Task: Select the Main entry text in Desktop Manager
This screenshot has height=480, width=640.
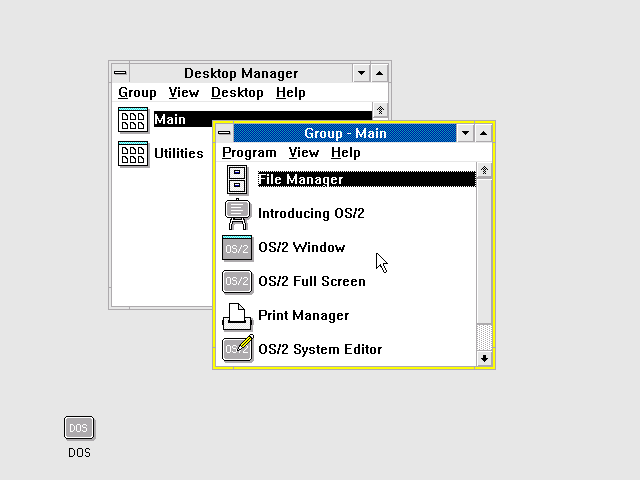Action: click(170, 120)
